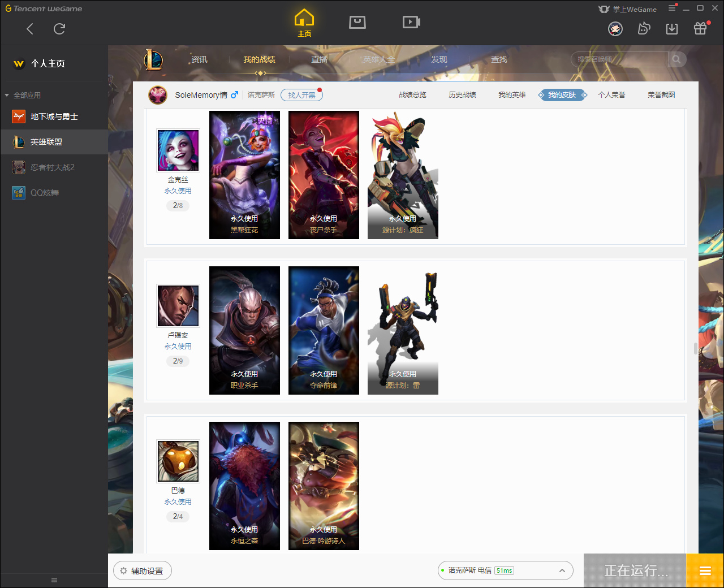Click the 巴德 champion portrait
The height and width of the screenshot is (588, 724).
pyautogui.click(x=178, y=461)
